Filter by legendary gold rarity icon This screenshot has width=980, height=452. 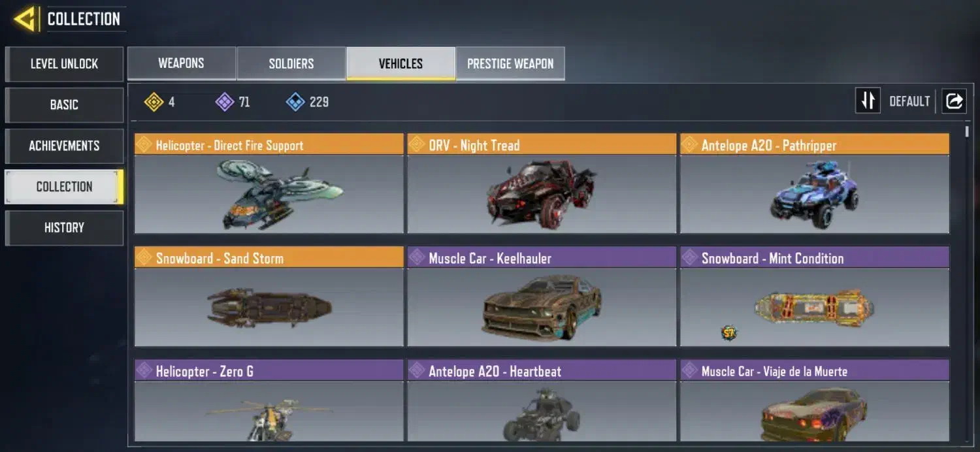154,102
